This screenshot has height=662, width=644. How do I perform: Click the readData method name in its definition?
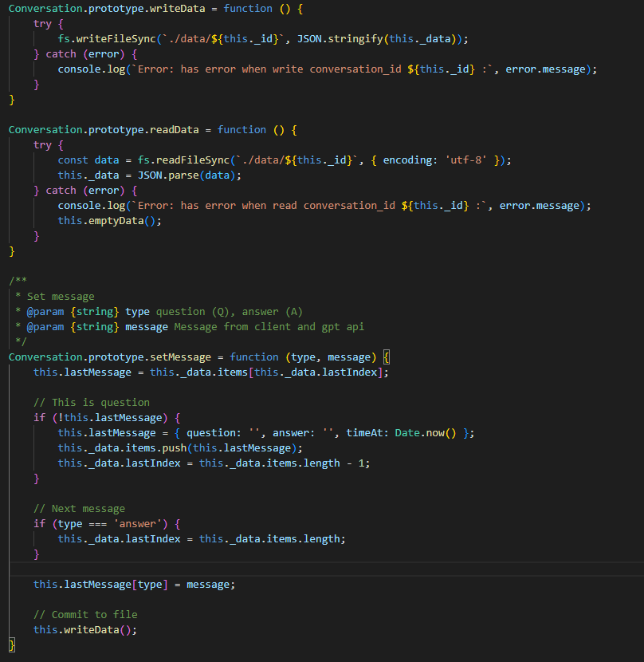tap(175, 130)
